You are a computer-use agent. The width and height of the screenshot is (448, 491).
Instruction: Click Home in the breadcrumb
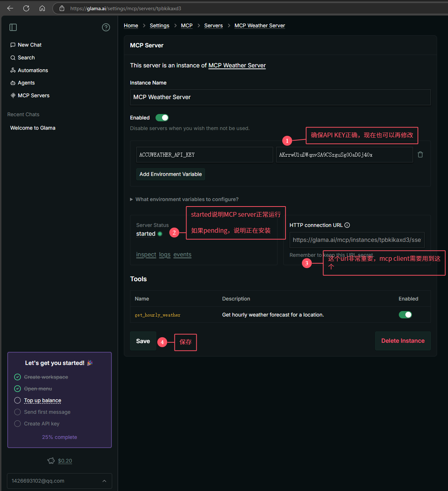pyautogui.click(x=131, y=25)
